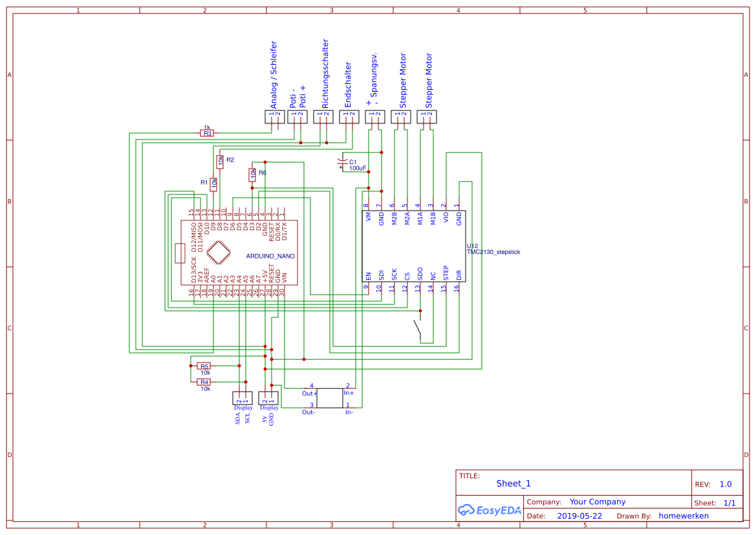
Task: Click the SDA label under Display connector
Action: (x=238, y=418)
